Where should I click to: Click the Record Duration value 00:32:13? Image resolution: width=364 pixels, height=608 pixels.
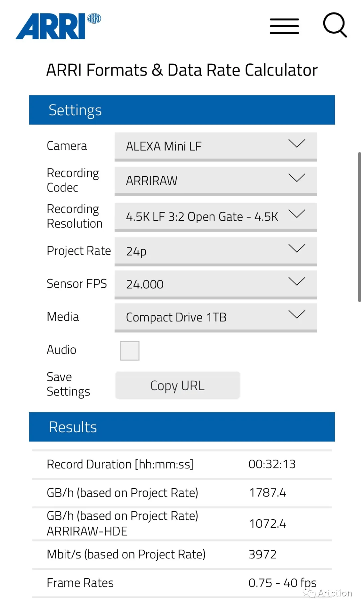coord(272,464)
